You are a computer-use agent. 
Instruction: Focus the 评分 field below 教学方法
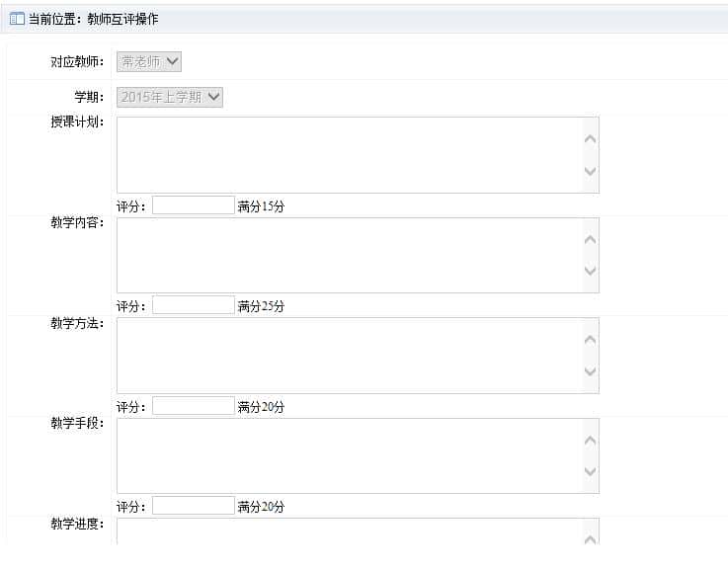194,406
